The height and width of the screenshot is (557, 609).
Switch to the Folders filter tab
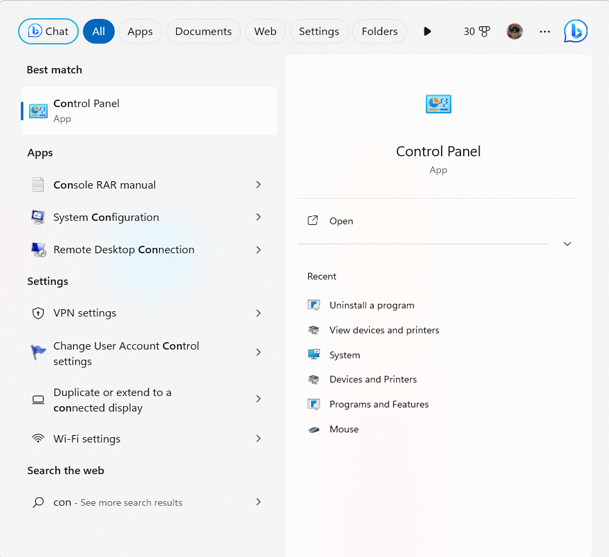tap(379, 31)
